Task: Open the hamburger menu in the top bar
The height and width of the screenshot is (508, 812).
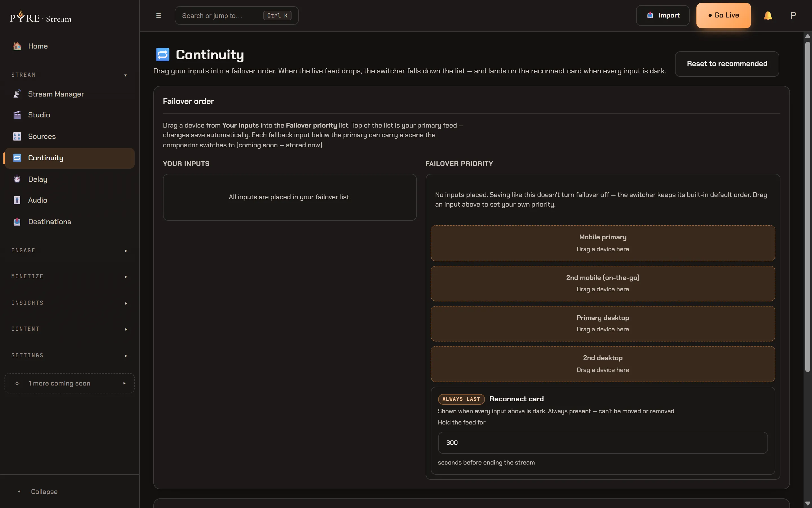Action: 158,16
